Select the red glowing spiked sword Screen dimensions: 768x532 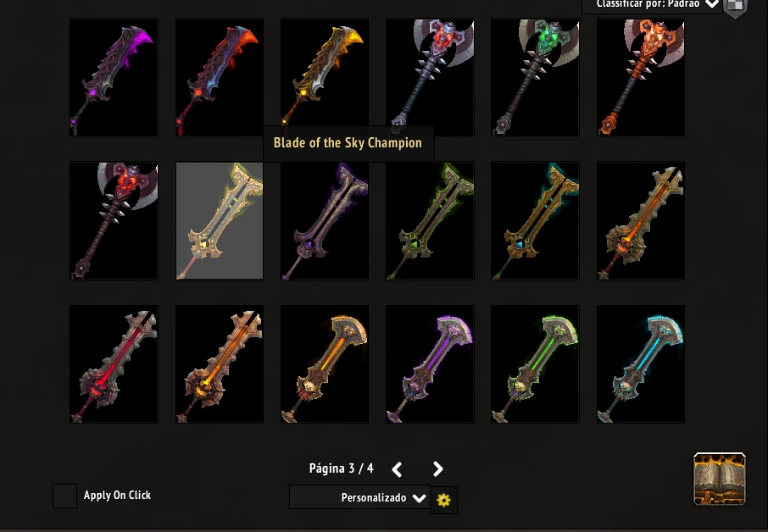(x=114, y=364)
